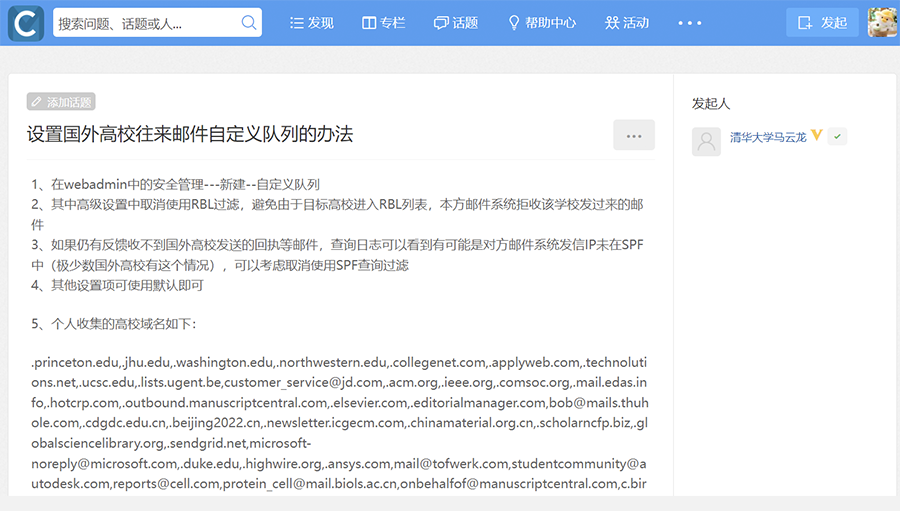Open 清华大学马云龙 profile link
The image size is (900, 511).
click(767, 136)
